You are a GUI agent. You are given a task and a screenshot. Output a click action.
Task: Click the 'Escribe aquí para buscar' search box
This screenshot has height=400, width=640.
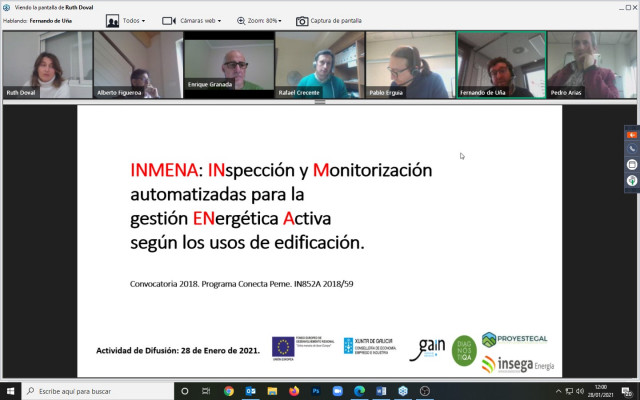click(x=98, y=391)
